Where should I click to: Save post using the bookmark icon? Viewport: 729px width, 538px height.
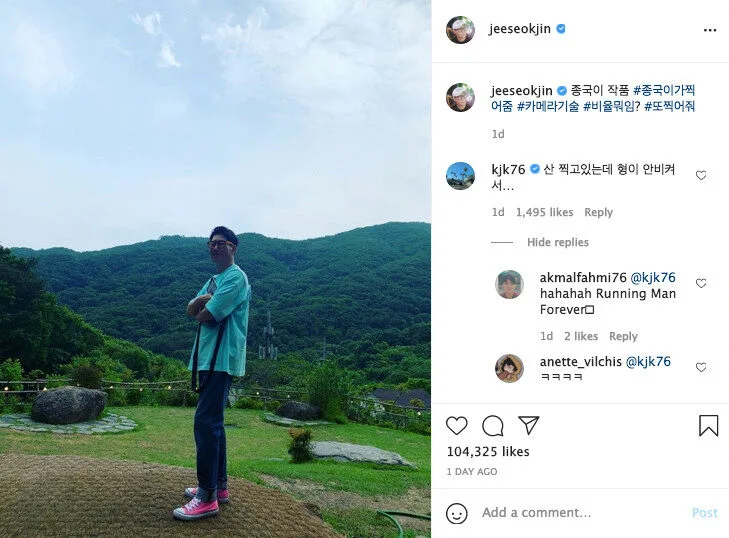[709, 425]
